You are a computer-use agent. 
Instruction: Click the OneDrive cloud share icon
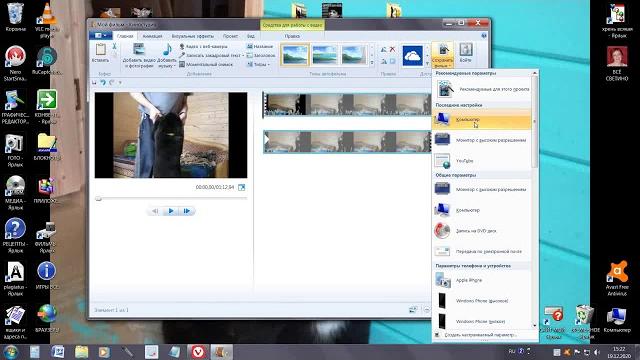point(412,56)
